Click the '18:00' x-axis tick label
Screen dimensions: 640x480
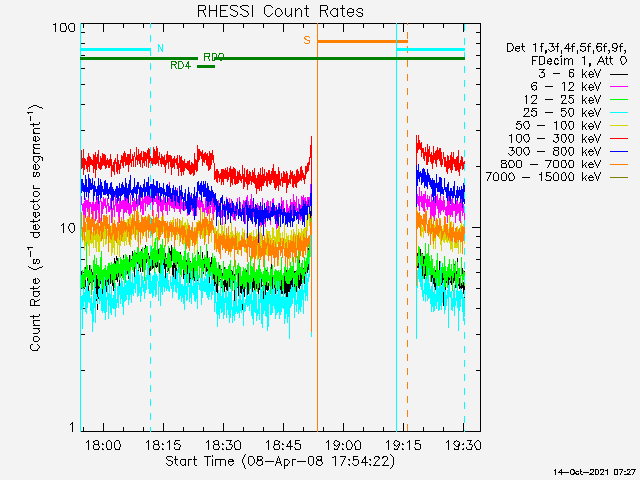(103, 445)
